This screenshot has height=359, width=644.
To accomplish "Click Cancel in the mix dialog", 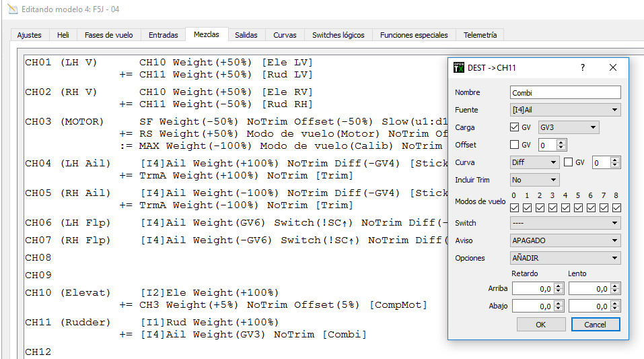I will (x=595, y=324).
